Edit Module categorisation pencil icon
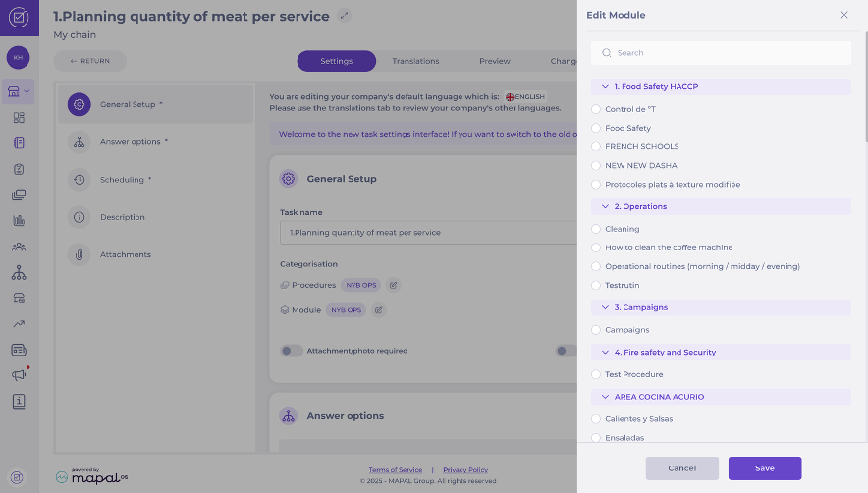This screenshot has height=493, width=868. click(379, 310)
